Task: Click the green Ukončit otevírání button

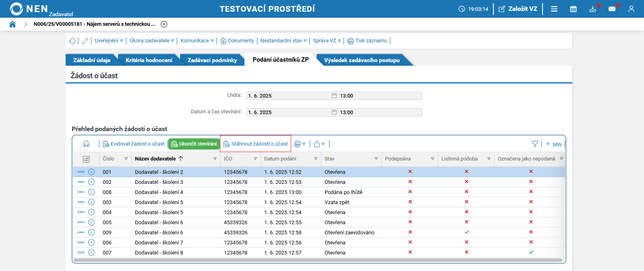Action: tap(194, 144)
